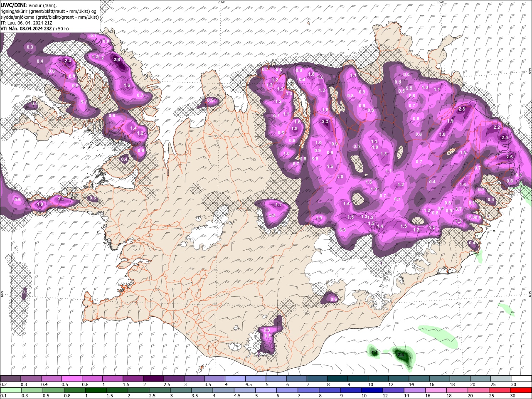
Task: Pick the 12 swatch in snow legend row
Action: 398,379
